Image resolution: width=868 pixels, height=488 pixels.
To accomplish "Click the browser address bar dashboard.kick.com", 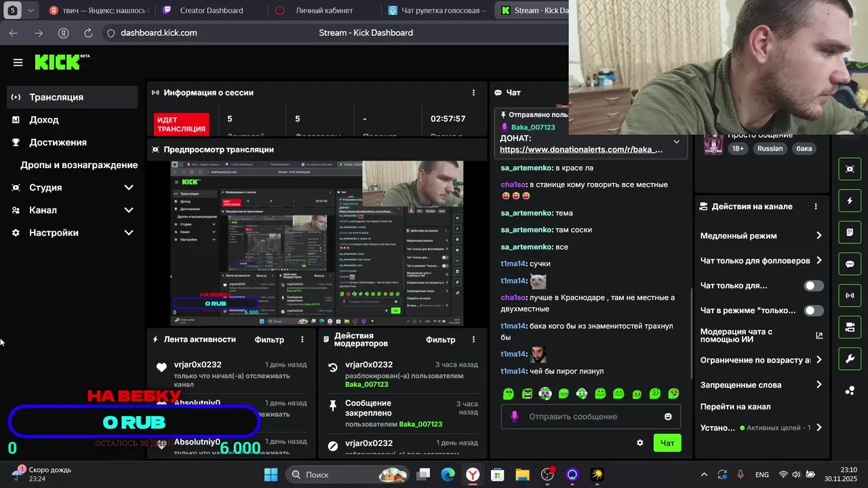I will 159,33.
